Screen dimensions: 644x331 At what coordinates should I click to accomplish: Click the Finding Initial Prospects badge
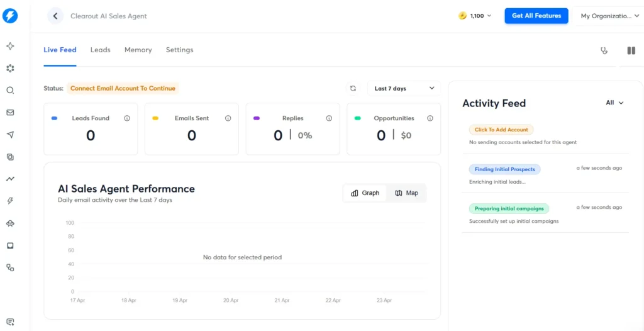[x=505, y=169]
